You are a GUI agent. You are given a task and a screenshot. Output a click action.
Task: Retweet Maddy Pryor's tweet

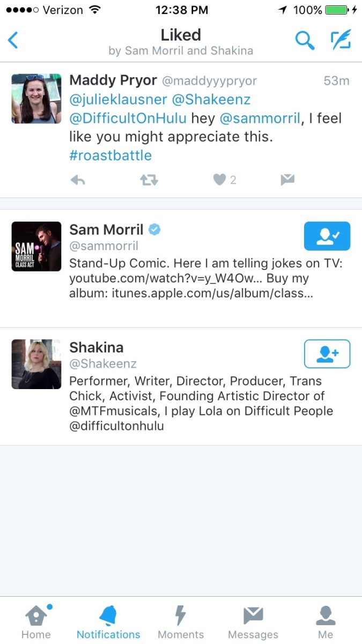(149, 180)
